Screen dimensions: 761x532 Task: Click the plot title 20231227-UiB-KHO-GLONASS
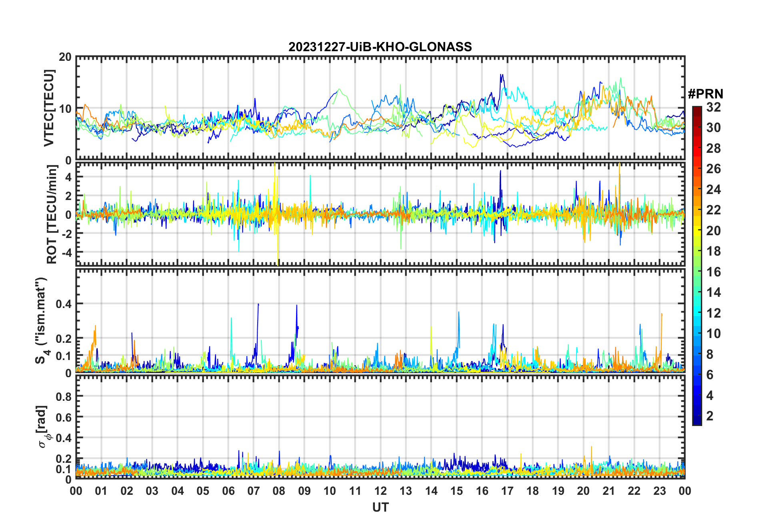point(380,47)
